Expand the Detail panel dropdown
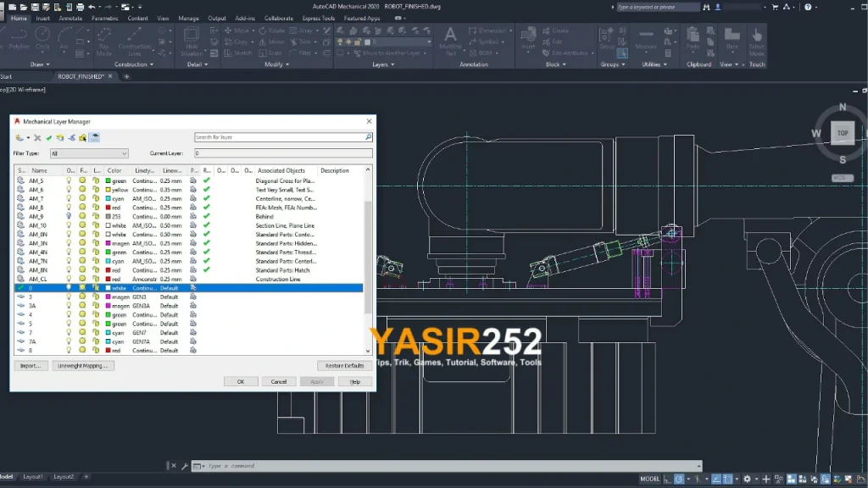This screenshot has width=868, height=488. 197,64
